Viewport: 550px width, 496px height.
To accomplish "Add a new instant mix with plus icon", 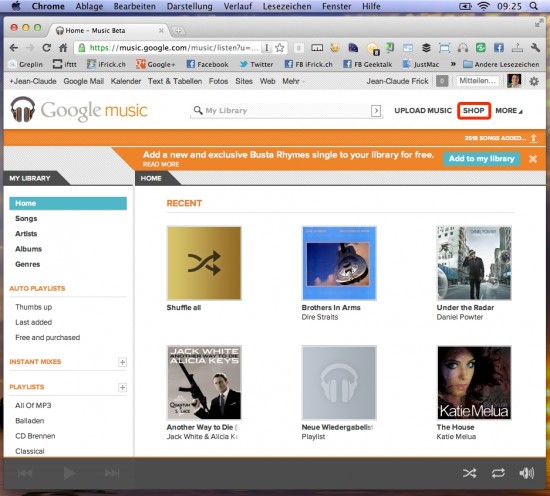I will point(122,362).
